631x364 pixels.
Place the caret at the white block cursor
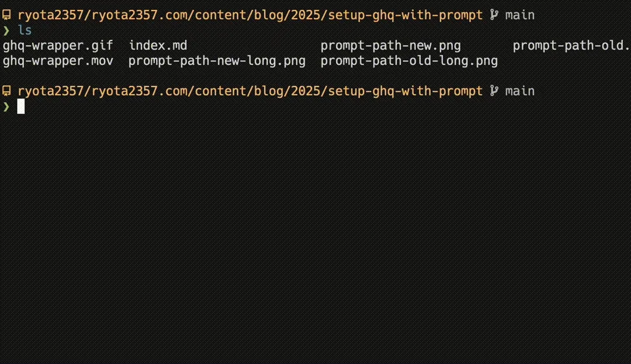pos(21,106)
